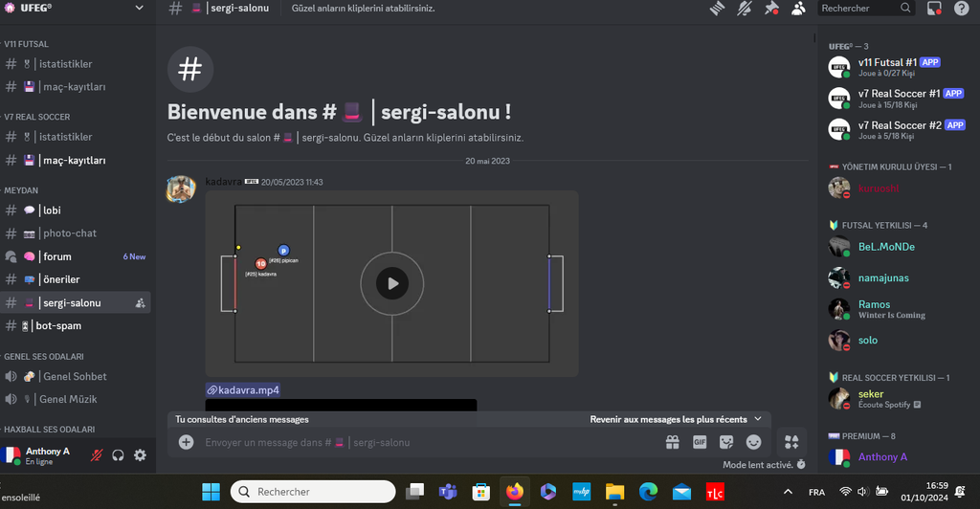This screenshot has width=980, height=509.
Task: Open the apps launcher button
Action: point(791,442)
